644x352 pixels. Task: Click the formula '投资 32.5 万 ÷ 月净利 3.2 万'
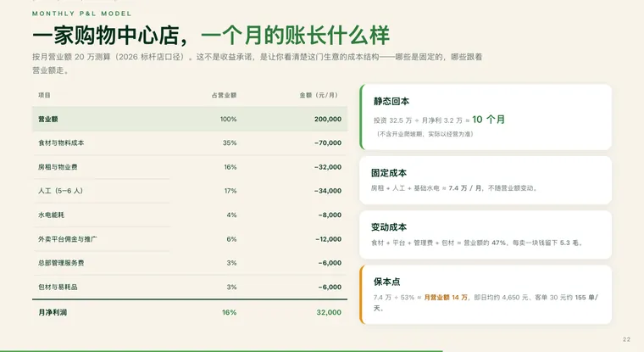(x=418, y=120)
